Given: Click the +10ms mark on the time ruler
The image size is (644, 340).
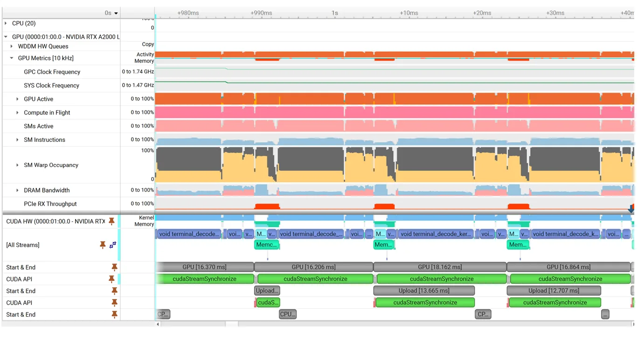Looking at the screenshot, I should tap(409, 13).
